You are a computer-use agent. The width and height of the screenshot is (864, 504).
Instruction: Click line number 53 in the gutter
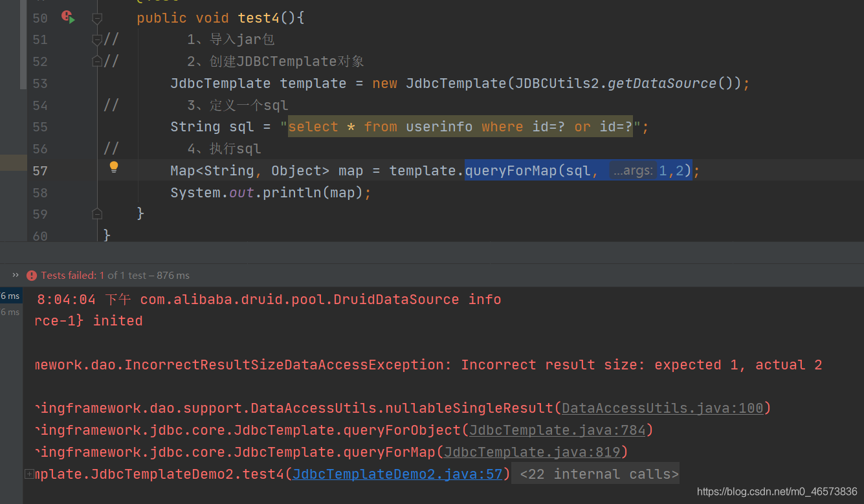pyautogui.click(x=40, y=83)
